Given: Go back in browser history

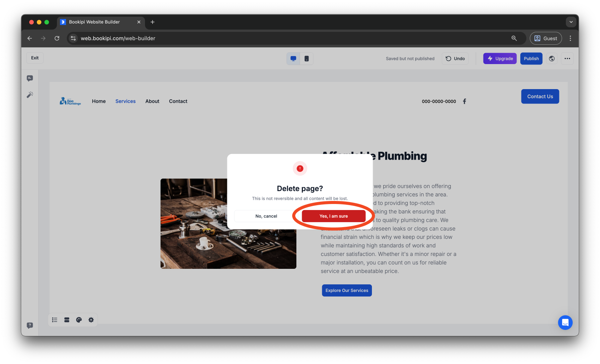Looking at the screenshot, I should 30,38.
